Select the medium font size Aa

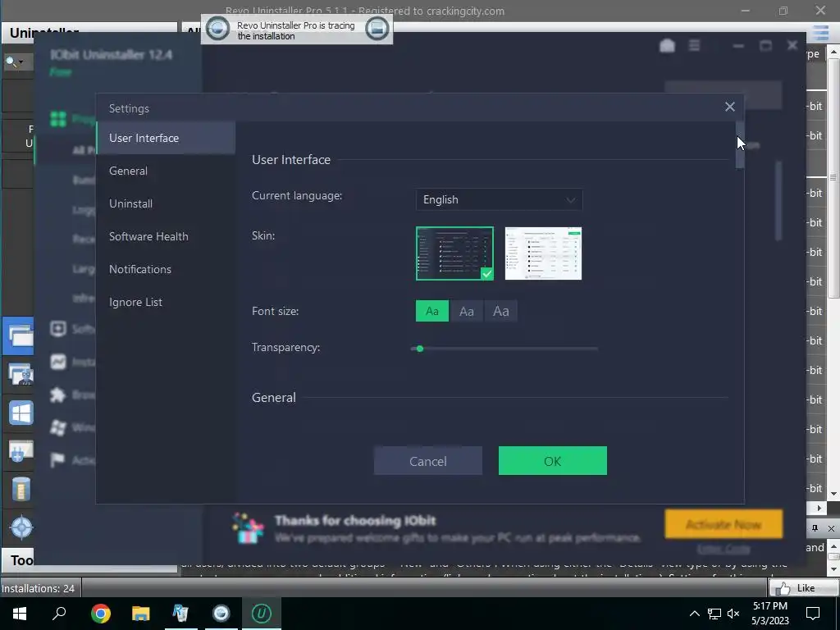point(467,311)
